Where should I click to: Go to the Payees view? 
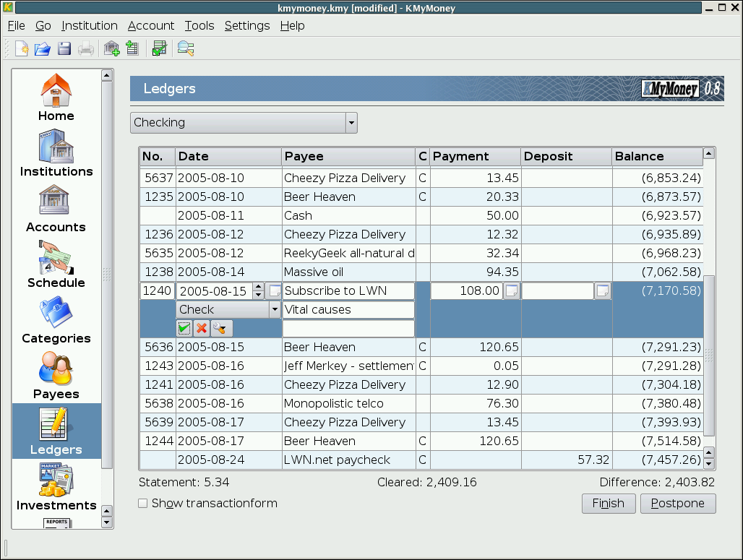(56, 376)
